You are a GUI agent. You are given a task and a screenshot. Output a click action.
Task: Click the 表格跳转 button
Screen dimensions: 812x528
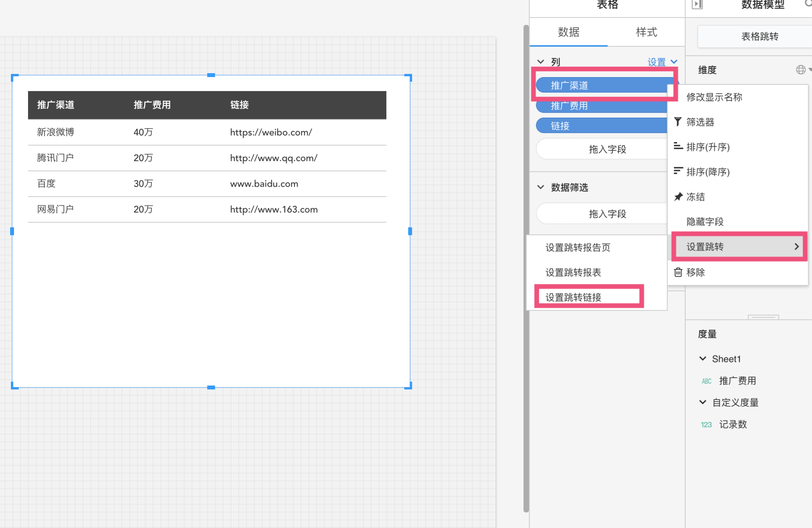tap(759, 37)
